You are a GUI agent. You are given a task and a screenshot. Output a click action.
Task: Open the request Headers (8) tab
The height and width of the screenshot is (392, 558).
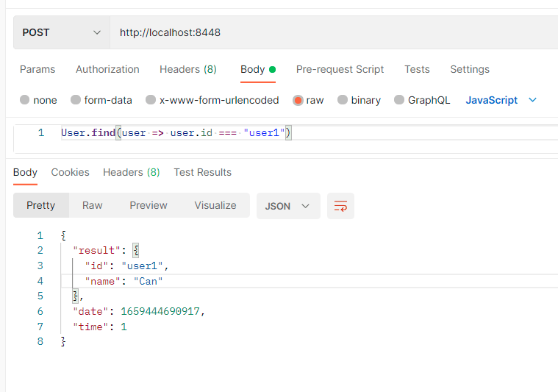point(188,69)
